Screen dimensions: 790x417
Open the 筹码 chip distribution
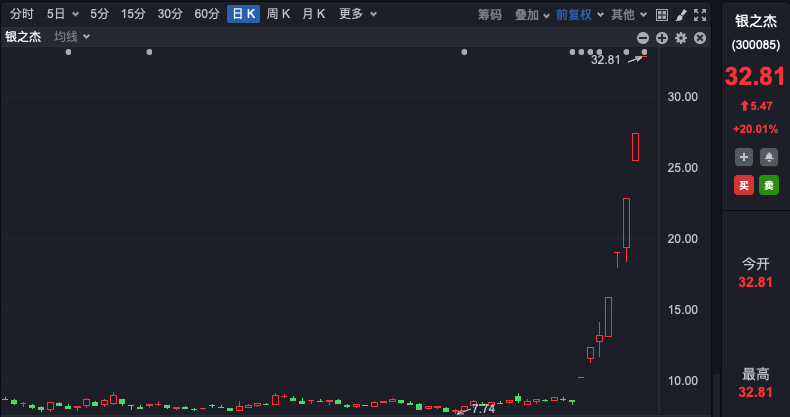point(490,15)
